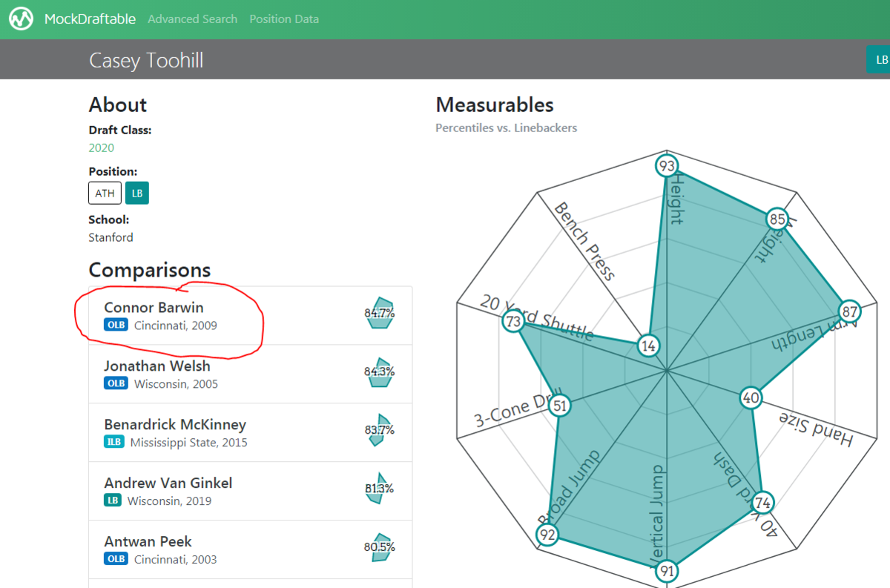The width and height of the screenshot is (890, 588).
Task: Select the LB position toggle under Position
Action: (x=136, y=194)
